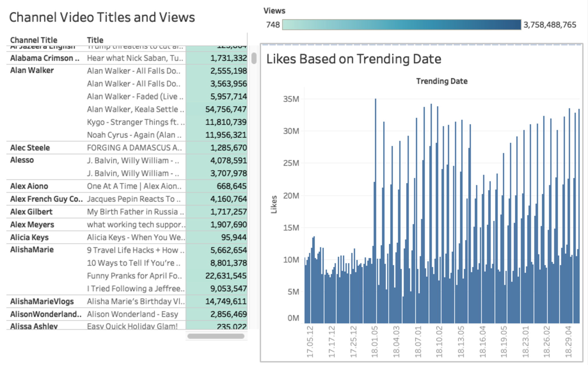
Task: Click the 54,756,747 views cell
Action: point(226,109)
